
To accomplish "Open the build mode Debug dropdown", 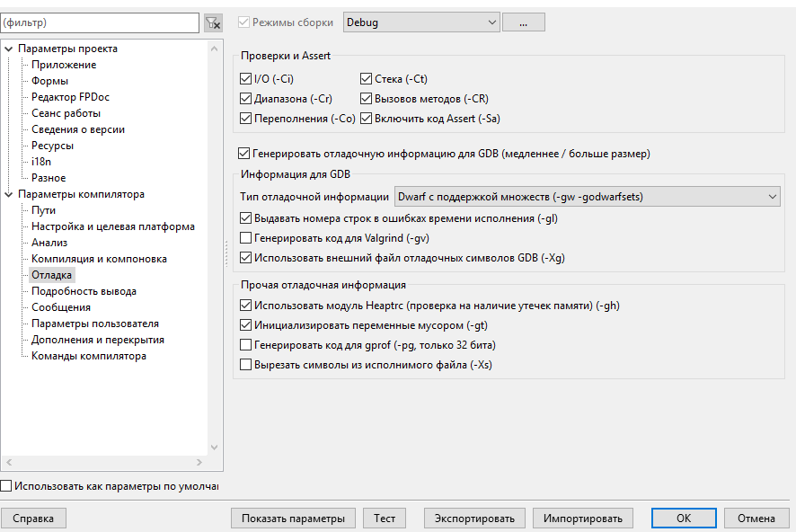I will pos(420,22).
